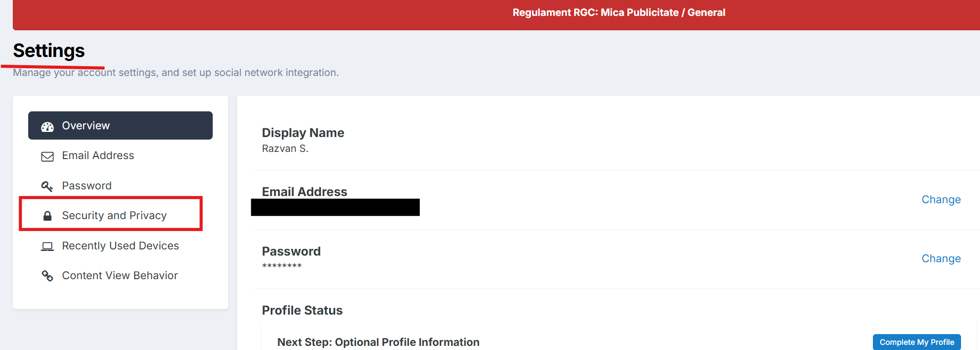Click the link icon for Content View Behavior
This screenshot has height=350, width=980.
coord(47,276)
